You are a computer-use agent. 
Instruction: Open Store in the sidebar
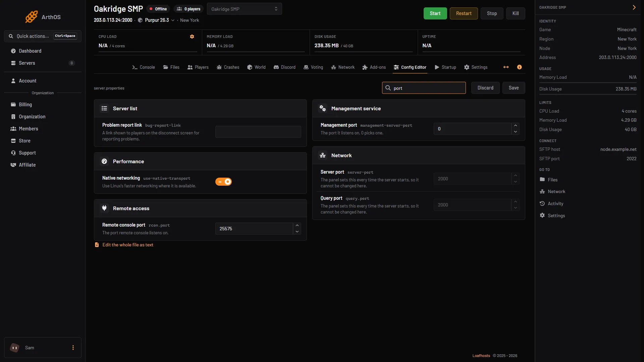click(x=43, y=141)
